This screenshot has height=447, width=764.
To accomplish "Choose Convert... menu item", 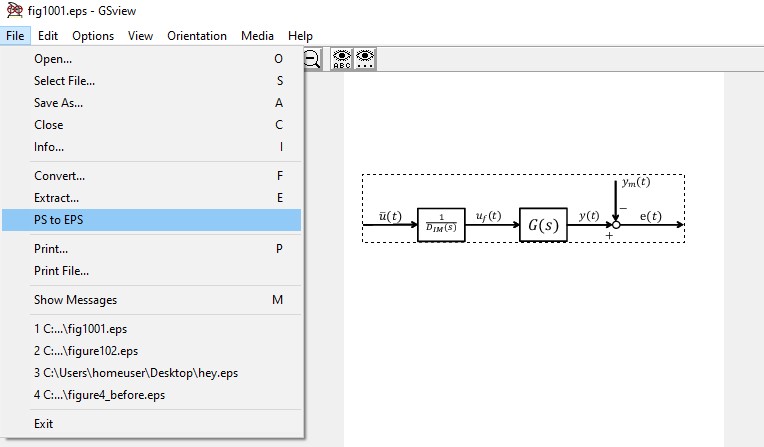I will tap(59, 176).
